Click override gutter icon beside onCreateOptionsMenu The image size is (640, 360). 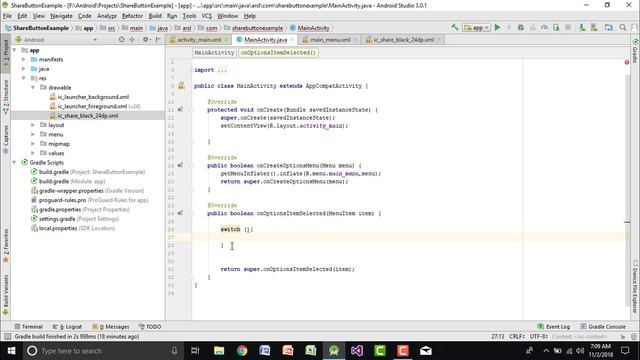pyautogui.click(x=180, y=165)
